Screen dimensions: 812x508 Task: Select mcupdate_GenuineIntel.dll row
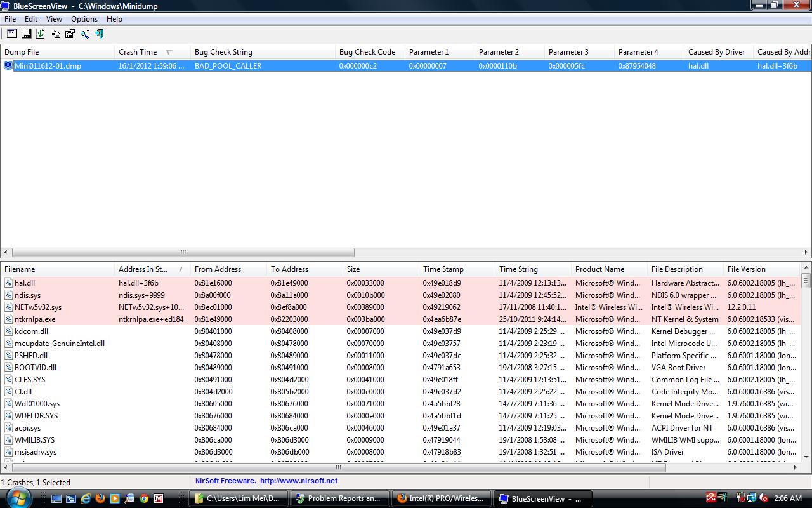point(400,344)
